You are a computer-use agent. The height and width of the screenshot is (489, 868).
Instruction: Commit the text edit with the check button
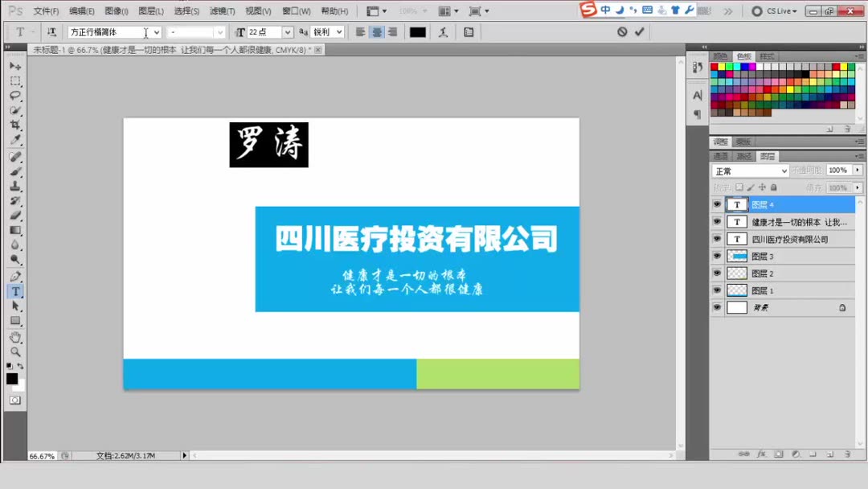[639, 31]
